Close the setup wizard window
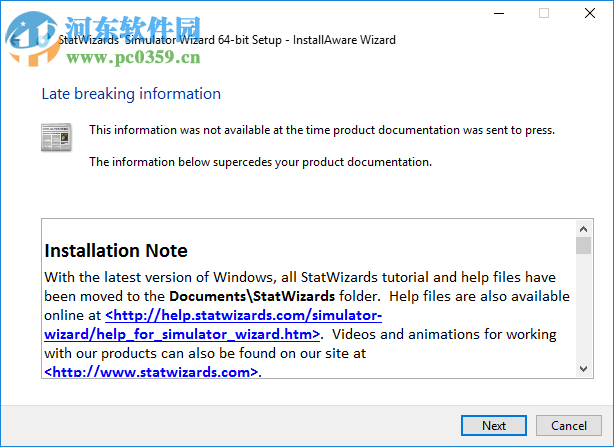Image resolution: width=614 pixels, height=447 pixels. (x=590, y=13)
